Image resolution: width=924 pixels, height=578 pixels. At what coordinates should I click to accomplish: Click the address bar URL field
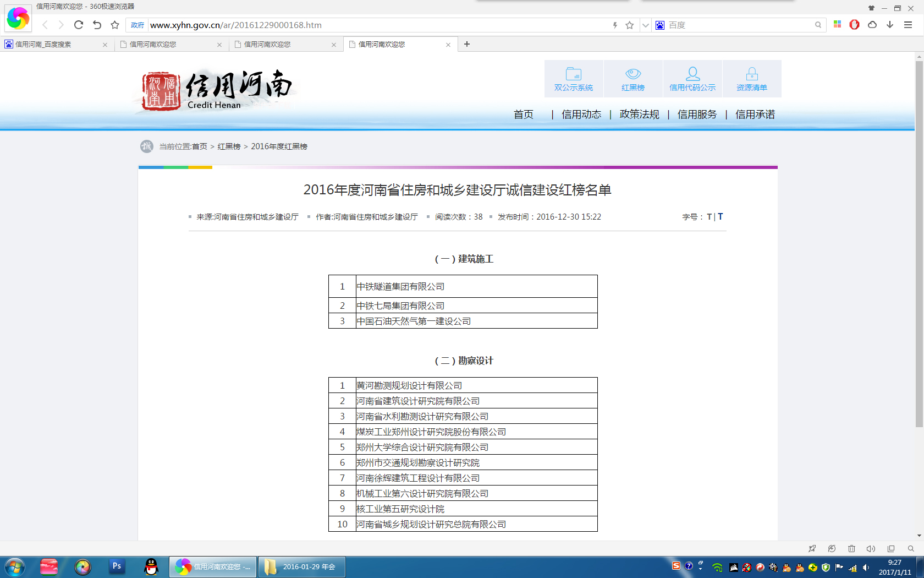point(380,25)
